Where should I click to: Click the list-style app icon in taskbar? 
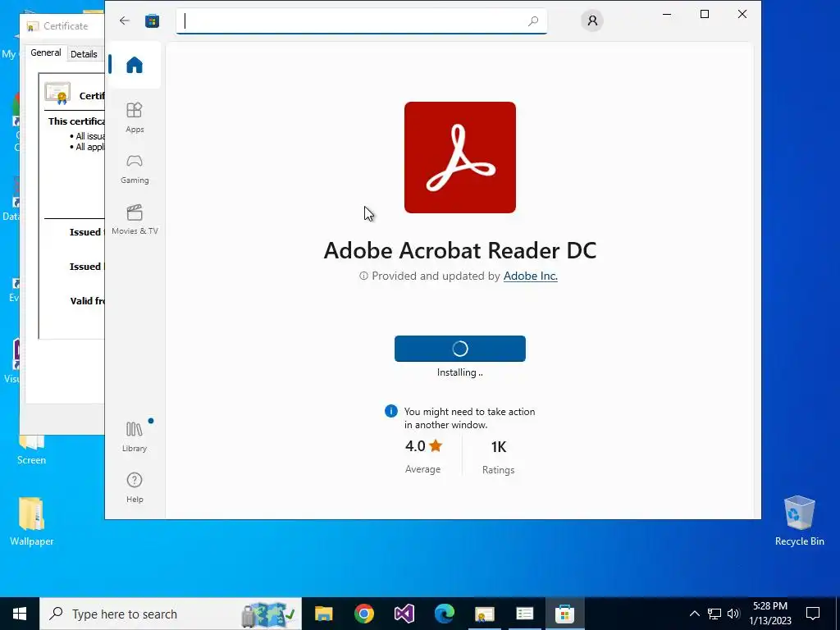524,614
